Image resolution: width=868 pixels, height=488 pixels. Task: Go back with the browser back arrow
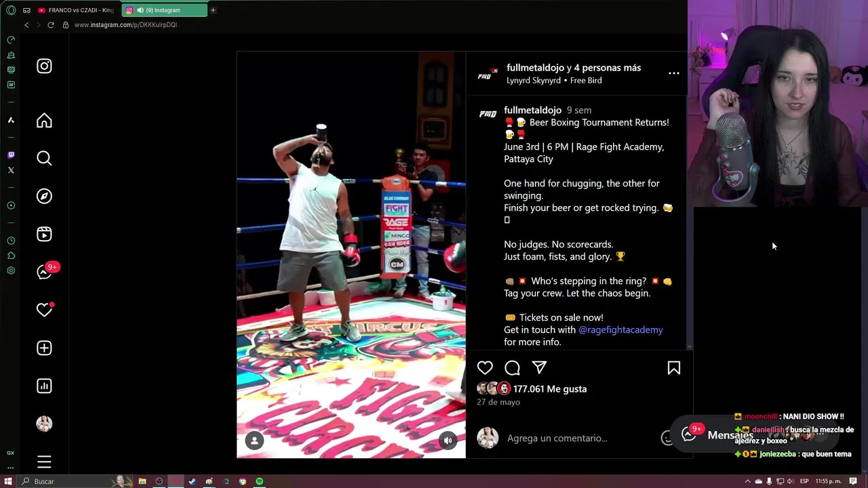[x=26, y=25]
